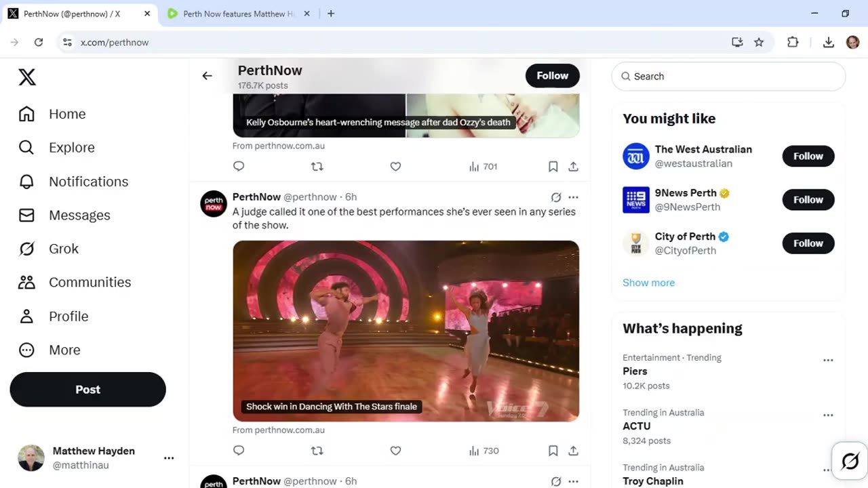Open Communities from the sidebar

tap(75, 282)
